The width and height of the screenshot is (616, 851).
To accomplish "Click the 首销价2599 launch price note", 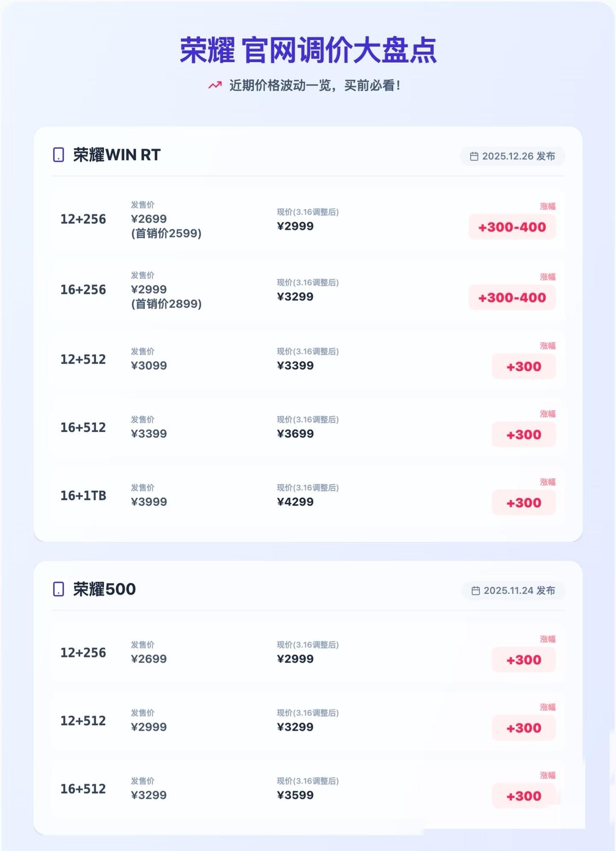I will (166, 233).
